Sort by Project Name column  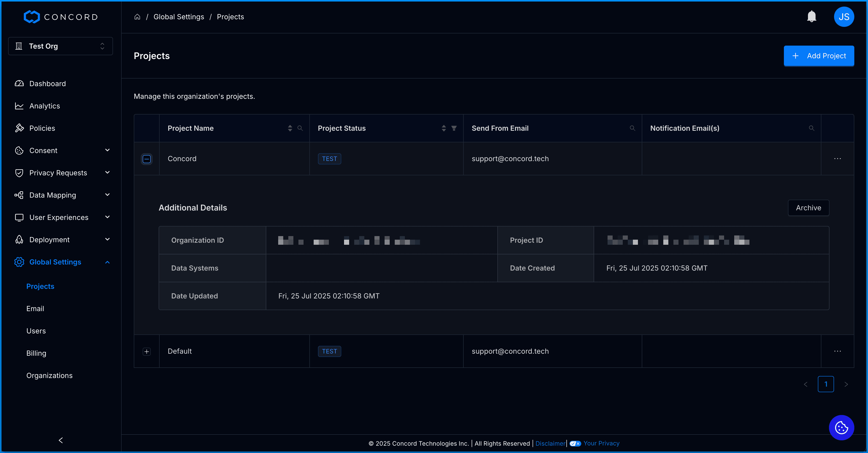(290, 128)
